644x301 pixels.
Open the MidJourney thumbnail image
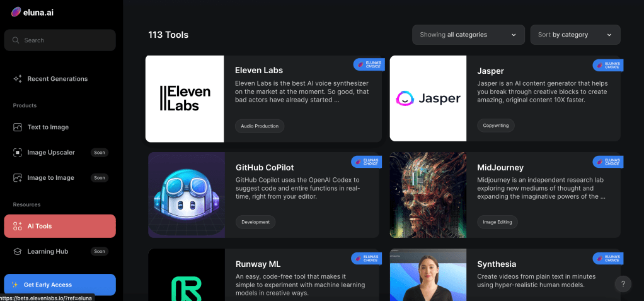click(x=428, y=195)
